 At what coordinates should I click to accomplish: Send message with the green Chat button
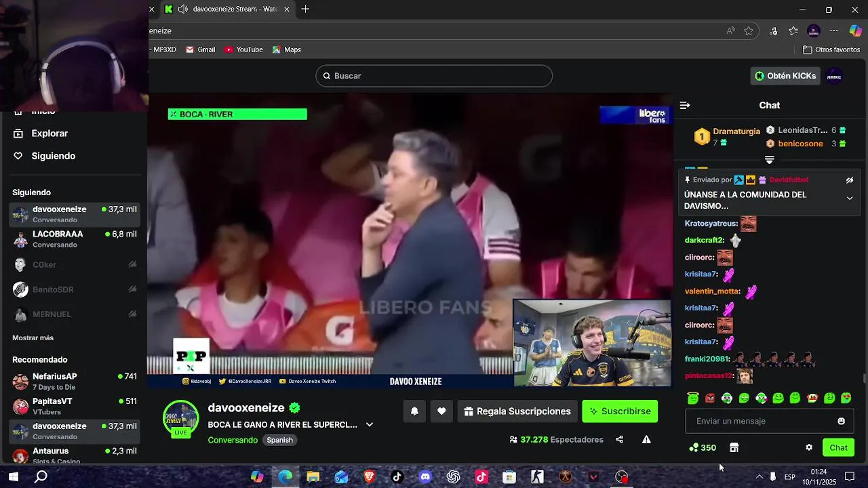pyautogui.click(x=838, y=447)
